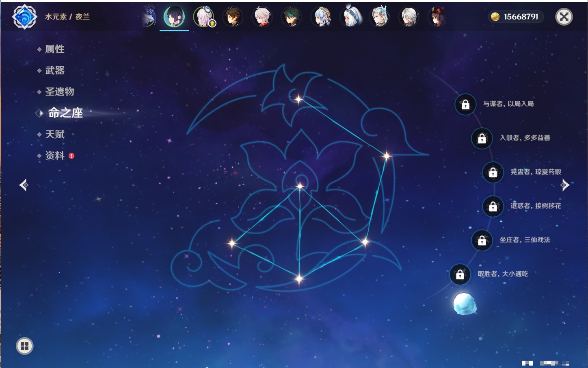View locked constellation 诓惑者, 接树移花
This screenshot has height=368, width=588.
493,207
